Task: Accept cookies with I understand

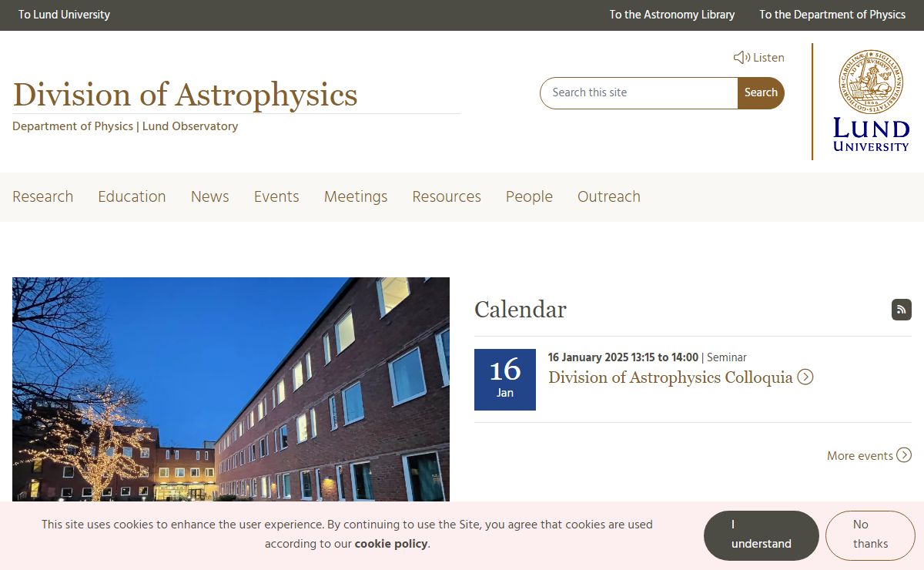Action: pos(761,535)
